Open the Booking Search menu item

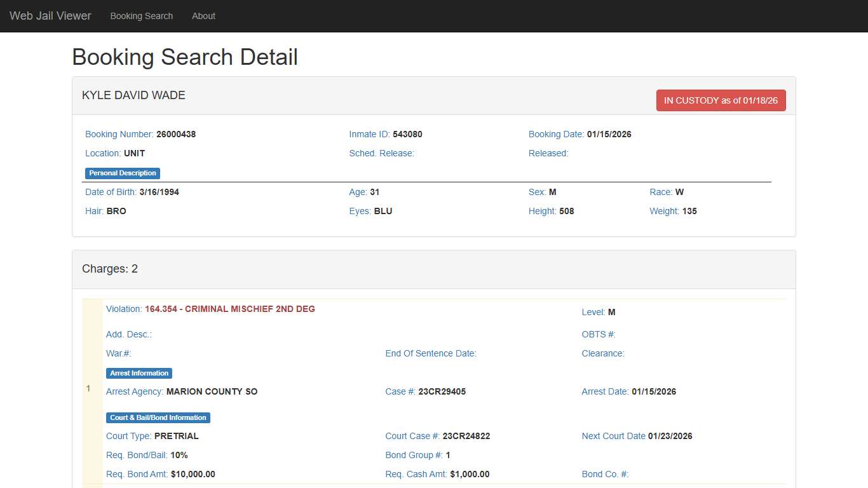coord(141,16)
